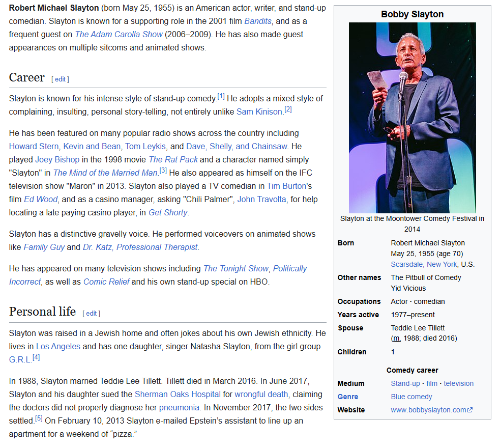Follow the Los Angeles link
The image size is (500, 448).
click(x=58, y=346)
